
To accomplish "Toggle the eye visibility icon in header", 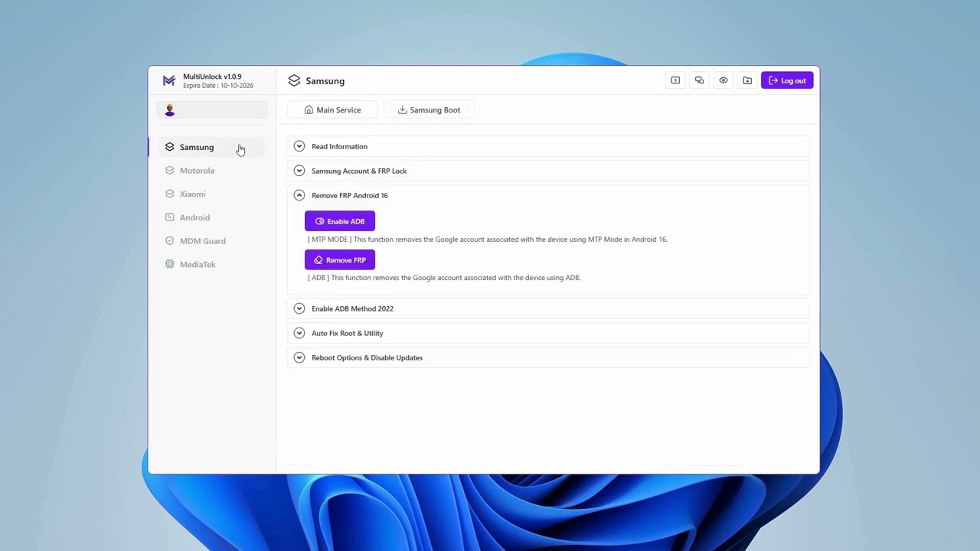I will (x=724, y=80).
